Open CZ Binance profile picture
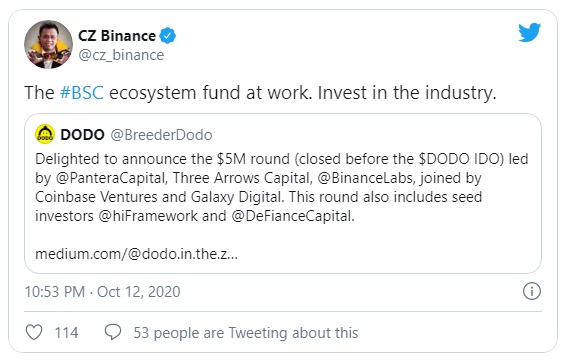The image size is (565, 361). point(48,44)
